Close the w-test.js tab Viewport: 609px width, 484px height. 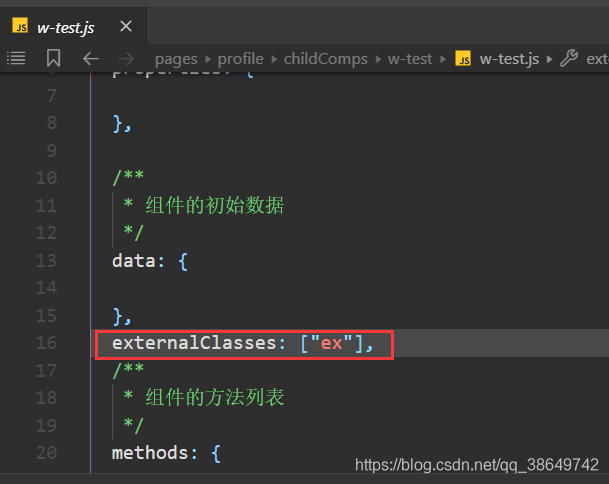pyautogui.click(x=126, y=26)
